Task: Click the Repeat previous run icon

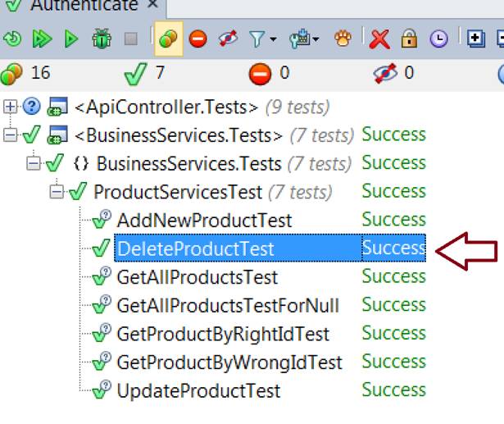Action: [12, 38]
